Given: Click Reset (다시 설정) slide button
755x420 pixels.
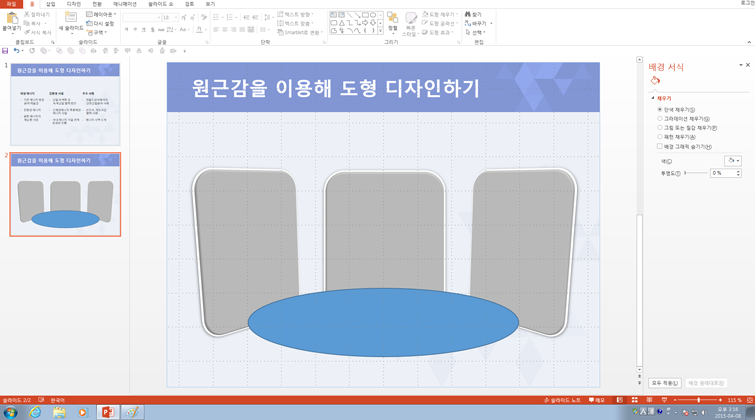Looking at the screenshot, I should (x=100, y=23).
